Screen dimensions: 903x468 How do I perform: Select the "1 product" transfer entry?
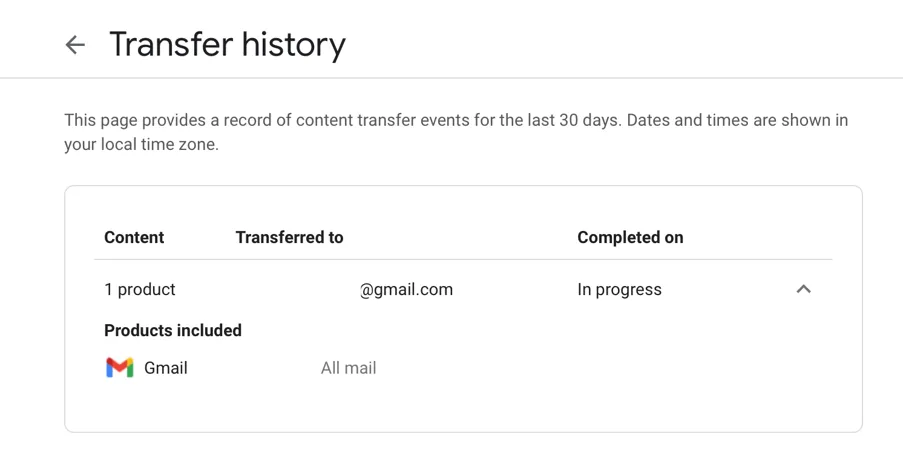tap(140, 290)
